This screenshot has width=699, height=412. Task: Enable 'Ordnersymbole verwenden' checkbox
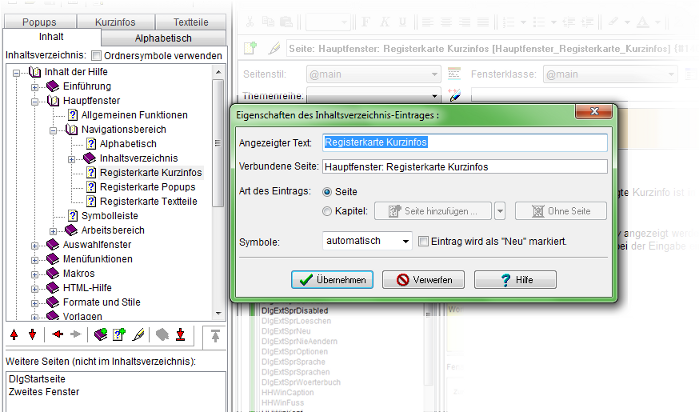97,56
